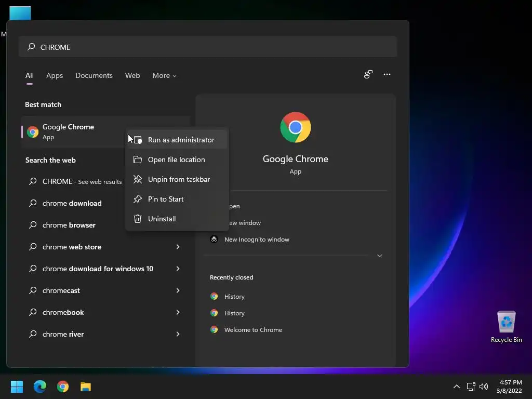This screenshot has width=532, height=399.
Task: Click the network tray icon
Action: 471,387
